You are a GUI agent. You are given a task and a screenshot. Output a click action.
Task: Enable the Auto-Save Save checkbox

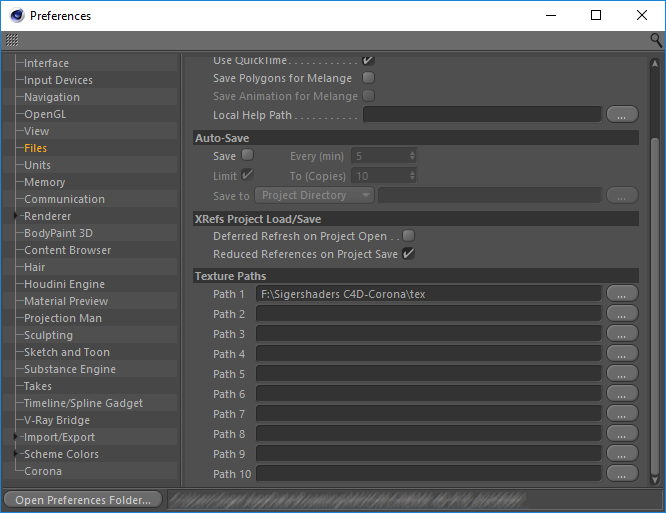click(x=248, y=155)
